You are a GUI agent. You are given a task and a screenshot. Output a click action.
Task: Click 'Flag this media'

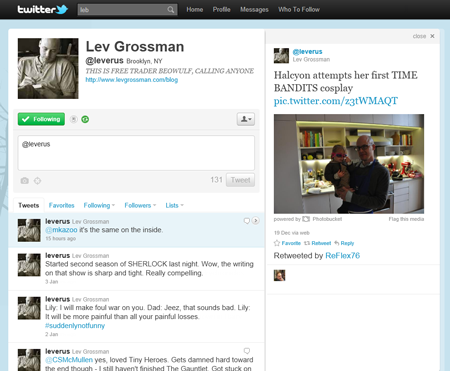(x=406, y=219)
